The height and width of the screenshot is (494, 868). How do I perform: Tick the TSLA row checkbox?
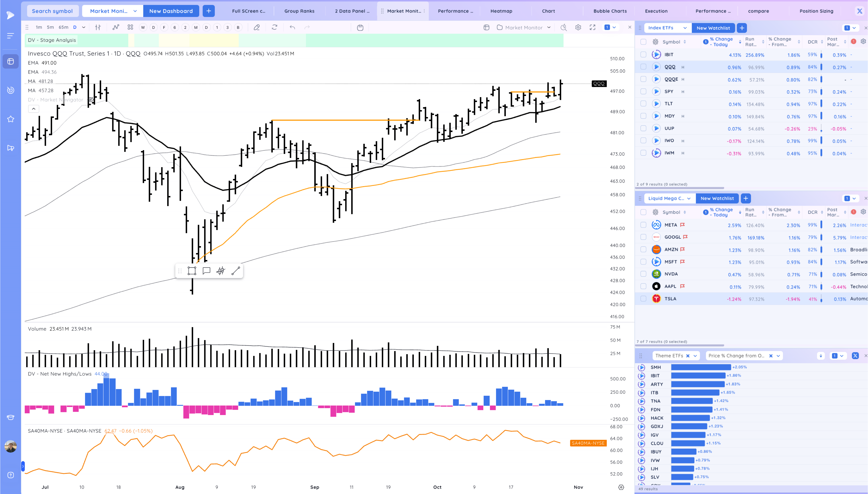coord(643,299)
